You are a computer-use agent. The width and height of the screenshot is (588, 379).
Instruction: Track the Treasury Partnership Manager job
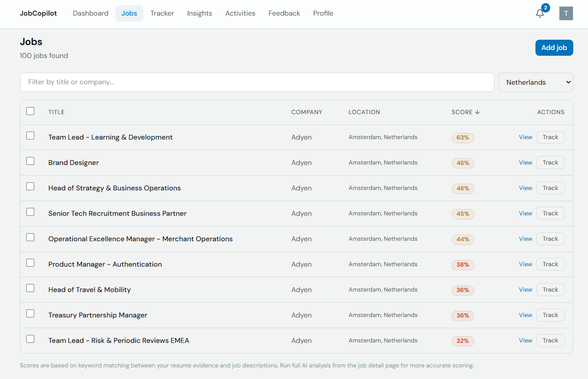(x=550, y=315)
